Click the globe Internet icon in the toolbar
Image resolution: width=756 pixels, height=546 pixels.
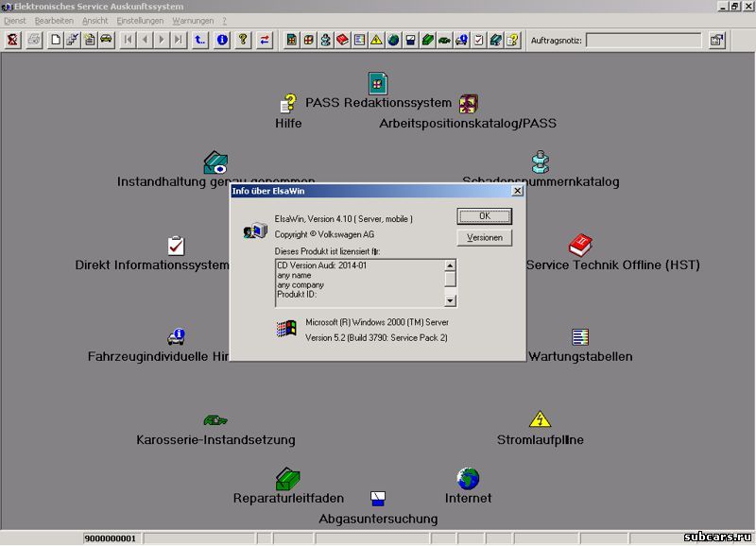(x=393, y=40)
